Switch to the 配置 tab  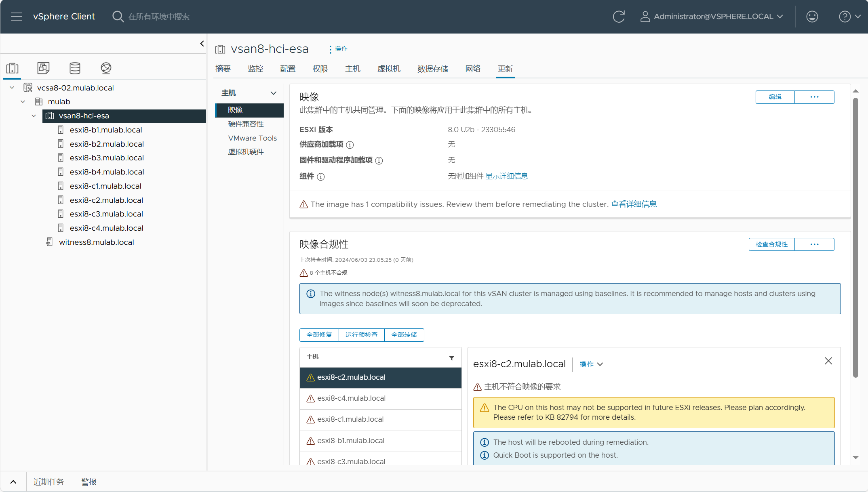pos(288,69)
